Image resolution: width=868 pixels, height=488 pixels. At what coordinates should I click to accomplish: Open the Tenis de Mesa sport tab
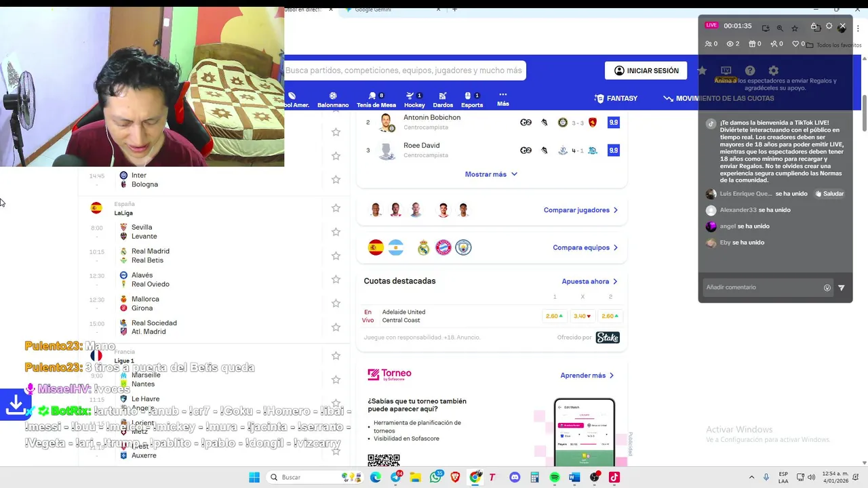click(376, 100)
